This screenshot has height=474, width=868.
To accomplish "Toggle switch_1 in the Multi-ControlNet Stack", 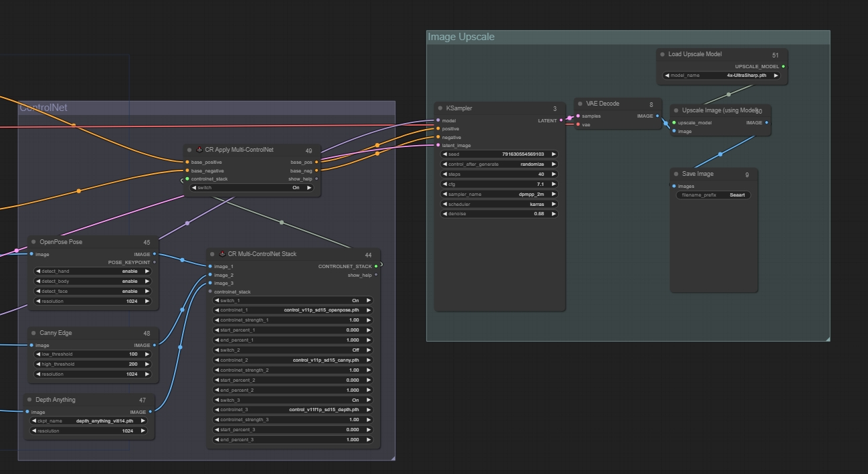I will (293, 300).
